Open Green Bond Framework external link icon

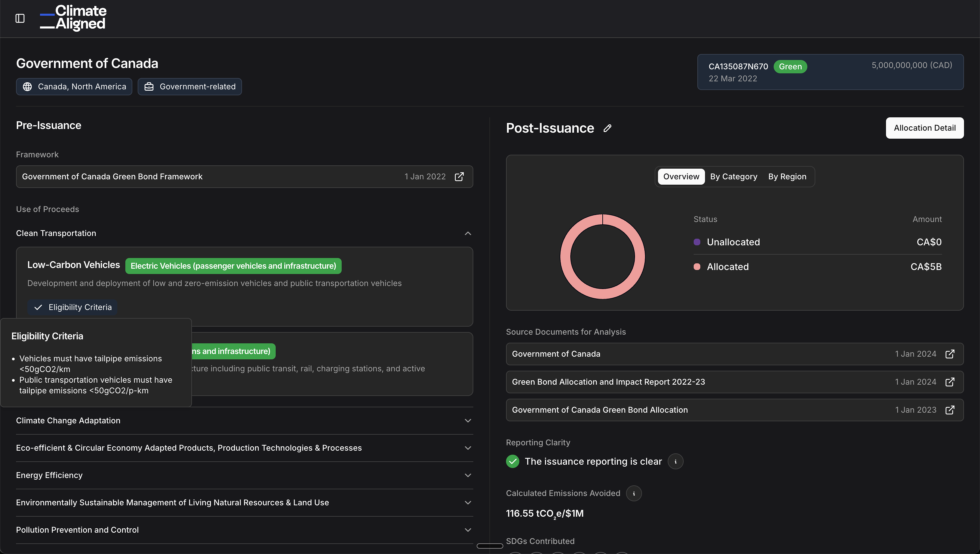pos(459,177)
